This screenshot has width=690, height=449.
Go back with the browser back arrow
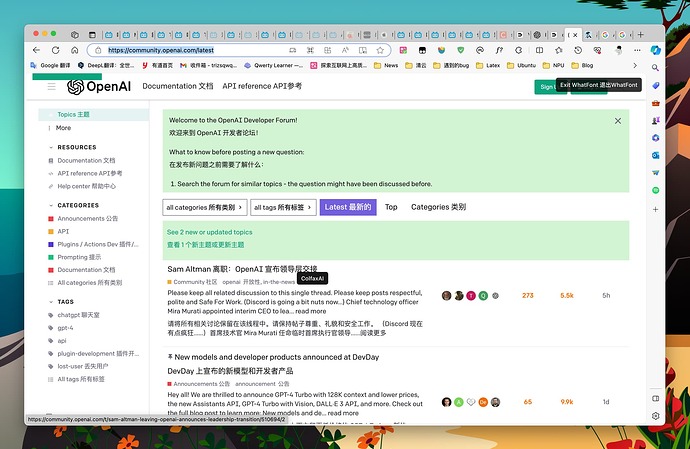pyautogui.click(x=37, y=50)
